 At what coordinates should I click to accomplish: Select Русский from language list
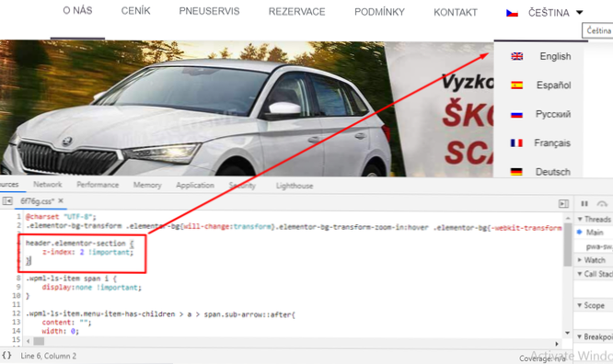[553, 114]
